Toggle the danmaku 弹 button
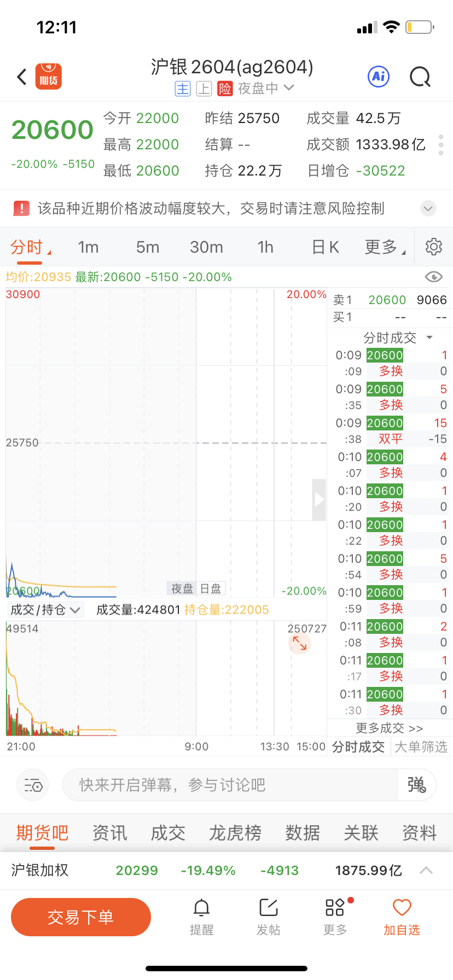 point(416,785)
